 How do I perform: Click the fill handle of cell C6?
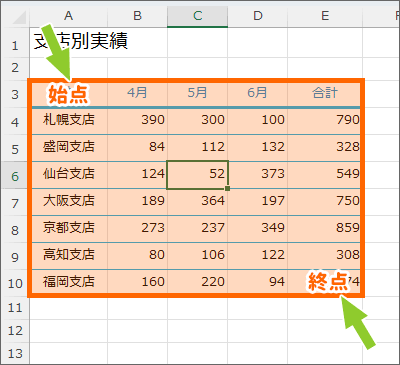(x=228, y=189)
